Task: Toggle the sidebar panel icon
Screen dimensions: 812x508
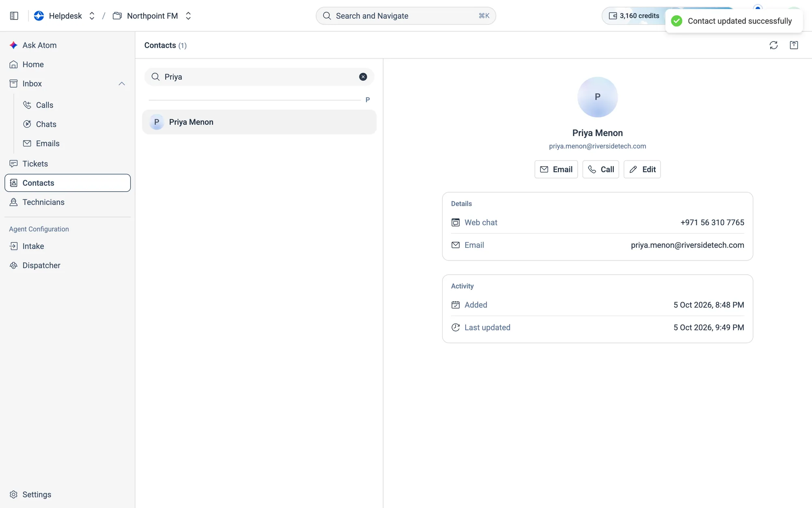Action: [x=14, y=16]
